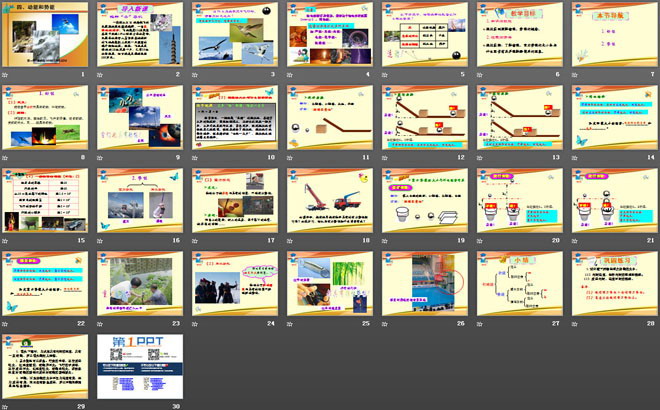Image resolution: width=660 pixels, height=410 pixels.
Task: Click the animation star icon under slide 3
Action: coord(195,75)
